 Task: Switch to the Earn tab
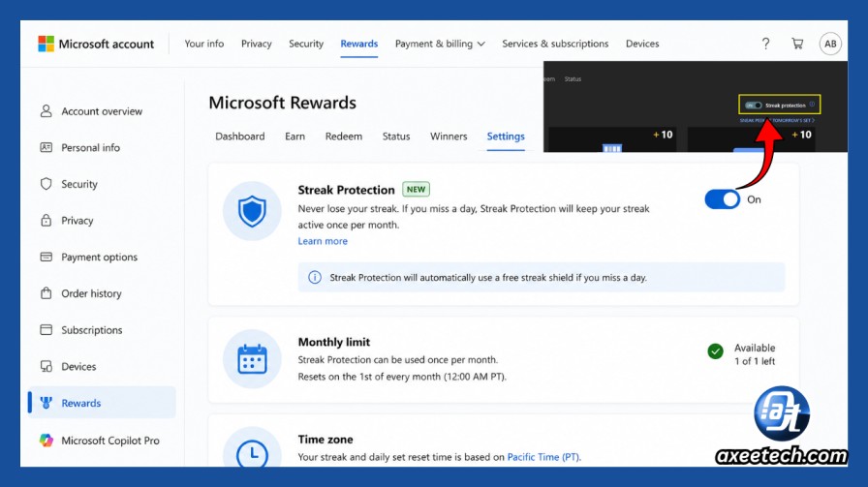(x=295, y=137)
